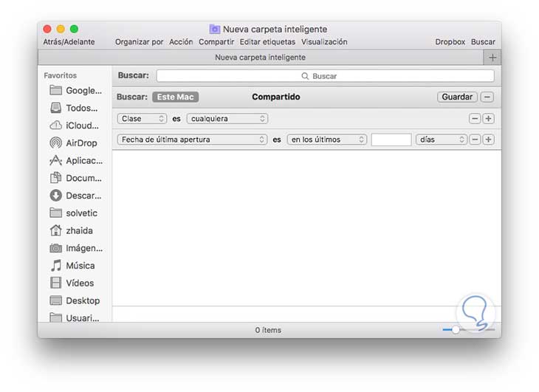The height and width of the screenshot is (392, 539).
Task: Add a new tab with plus button
Action: (x=492, y=58)
